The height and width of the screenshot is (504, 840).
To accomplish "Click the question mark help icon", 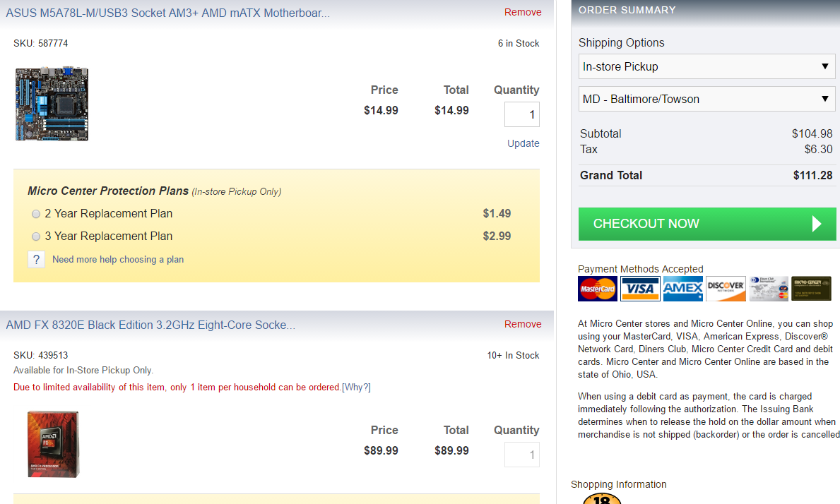I will point(37,259).
